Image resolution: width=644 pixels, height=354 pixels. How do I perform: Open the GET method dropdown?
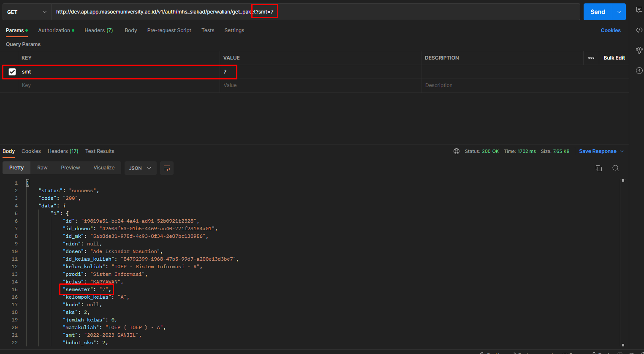pyautogui.click(x=27, y=12)
